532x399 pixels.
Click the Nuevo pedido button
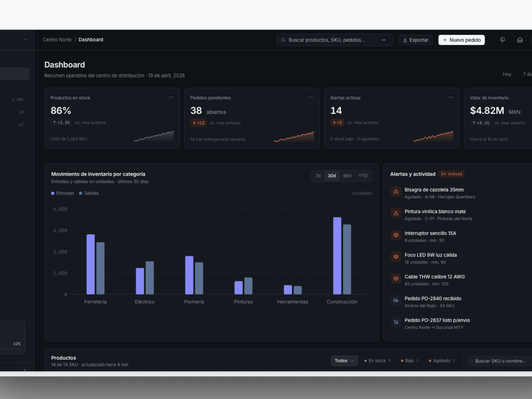(461, 40)
